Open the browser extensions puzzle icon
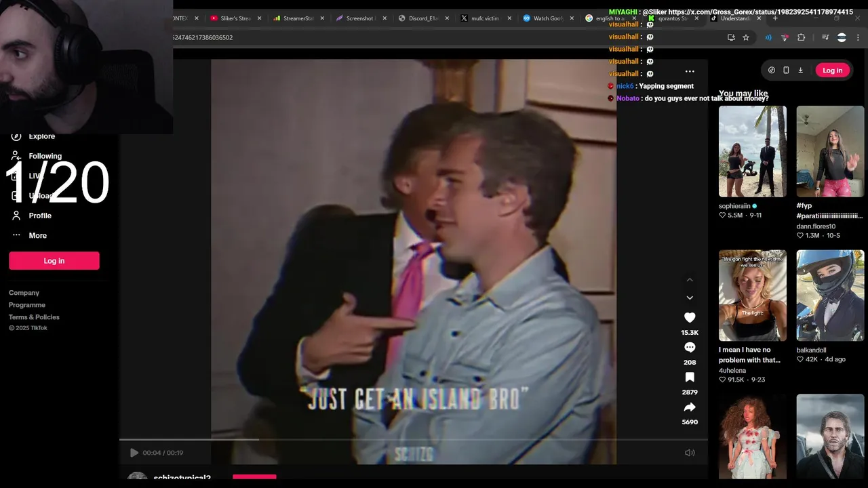 [x=801, y=37]
